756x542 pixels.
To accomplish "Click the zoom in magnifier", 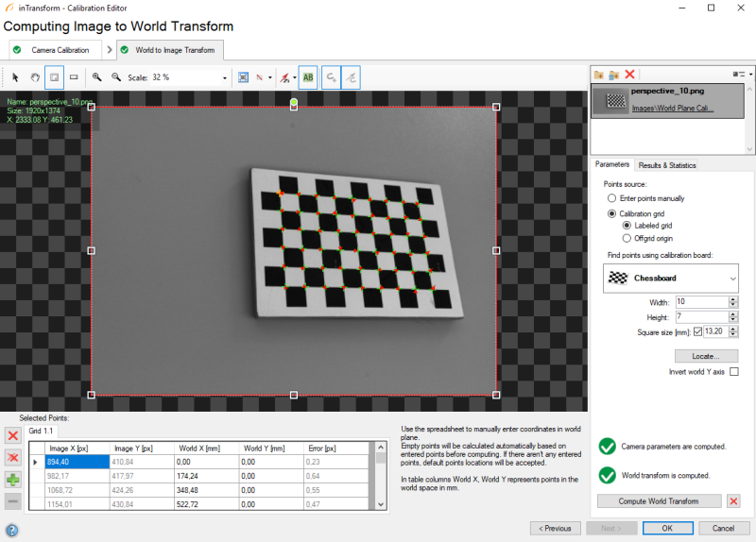I will click(x=96, y=77).
